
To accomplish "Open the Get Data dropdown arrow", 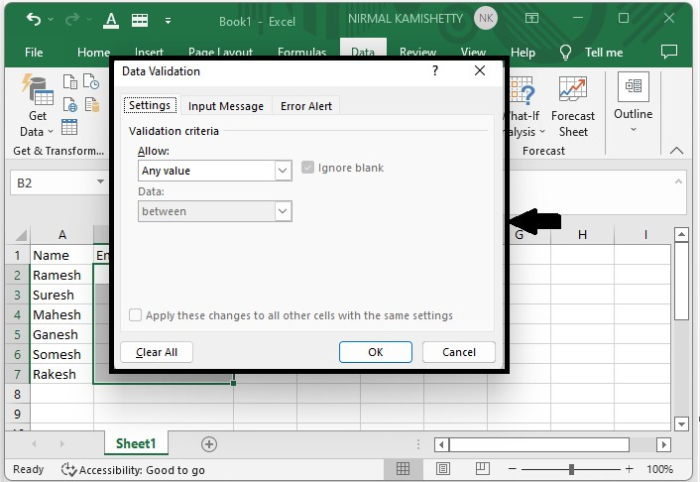I will coord(50,132).
